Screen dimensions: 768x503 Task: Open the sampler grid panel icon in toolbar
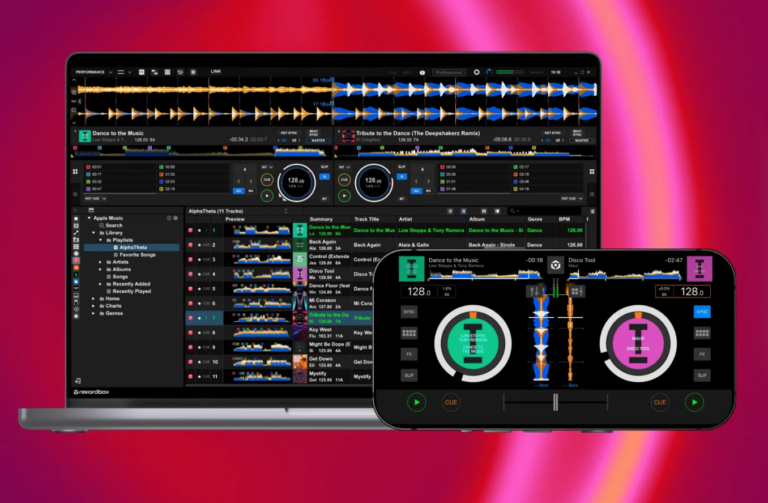(168, 72)
